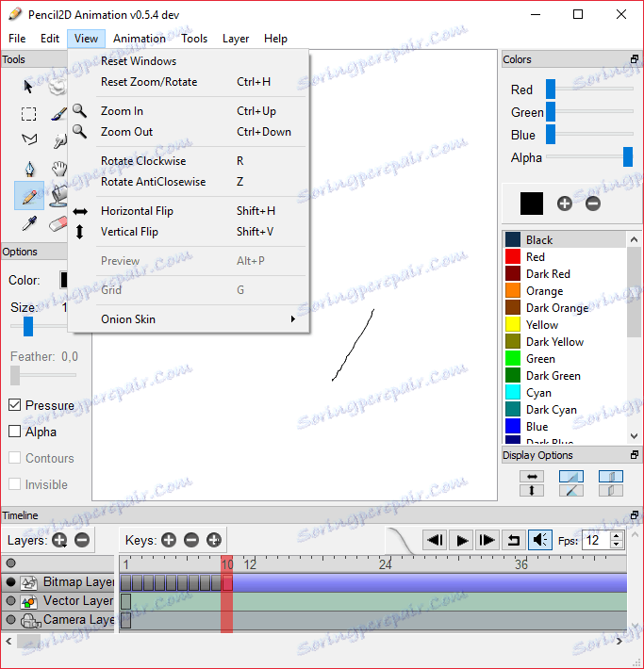The height and width of the screenshot is (669, 644).
Task: Select the Brush tool
Action: point(59,114)
